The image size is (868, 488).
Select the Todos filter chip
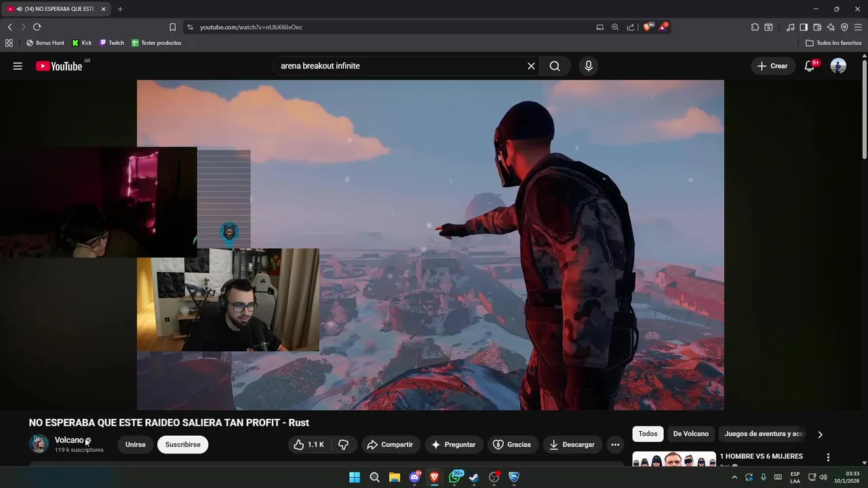click(x=648, y=434)
